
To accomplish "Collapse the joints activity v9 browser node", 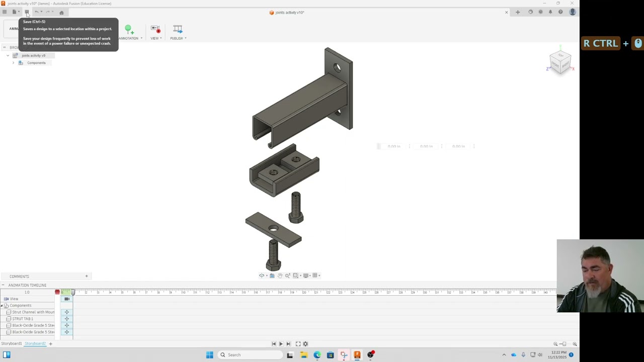I will tap(8, 55).
